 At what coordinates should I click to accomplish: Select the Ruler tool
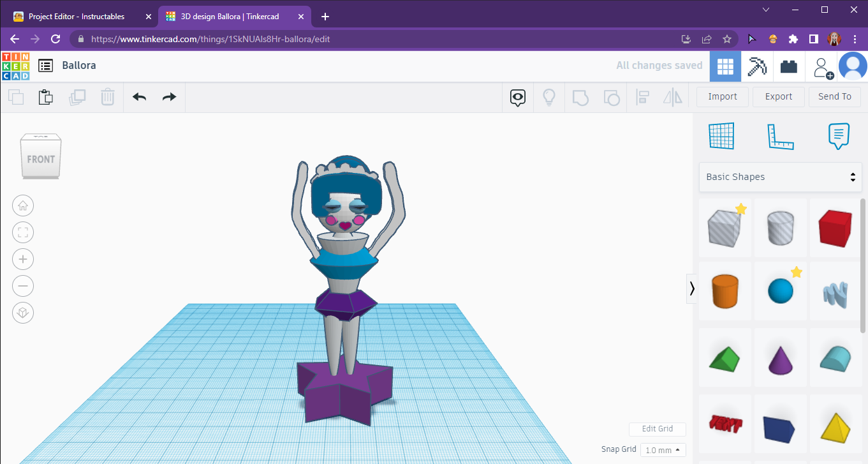click(x=780, y=136)
